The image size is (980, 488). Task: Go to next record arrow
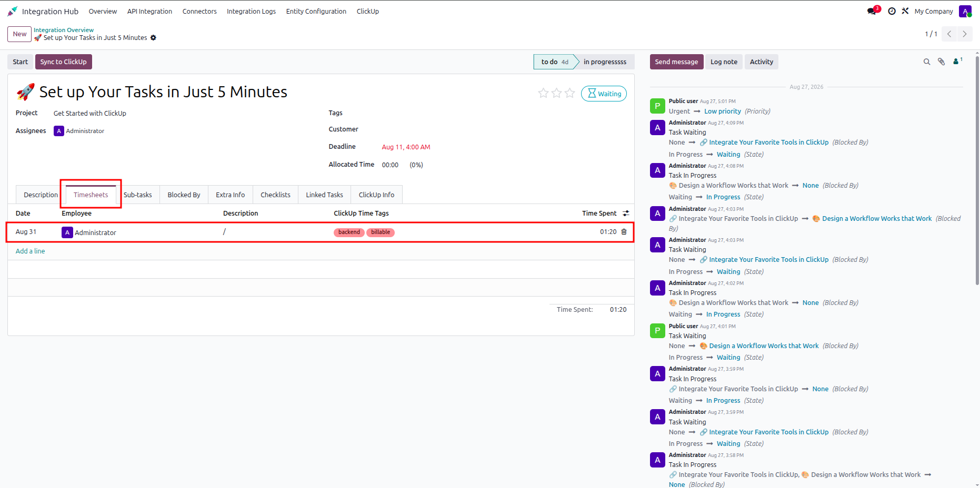point(965,34)
